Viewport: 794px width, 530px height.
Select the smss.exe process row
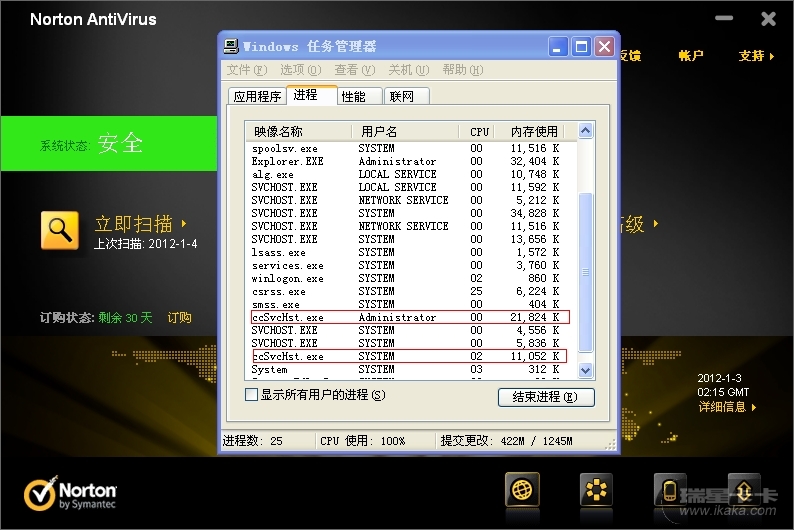[x=411, y=304]
